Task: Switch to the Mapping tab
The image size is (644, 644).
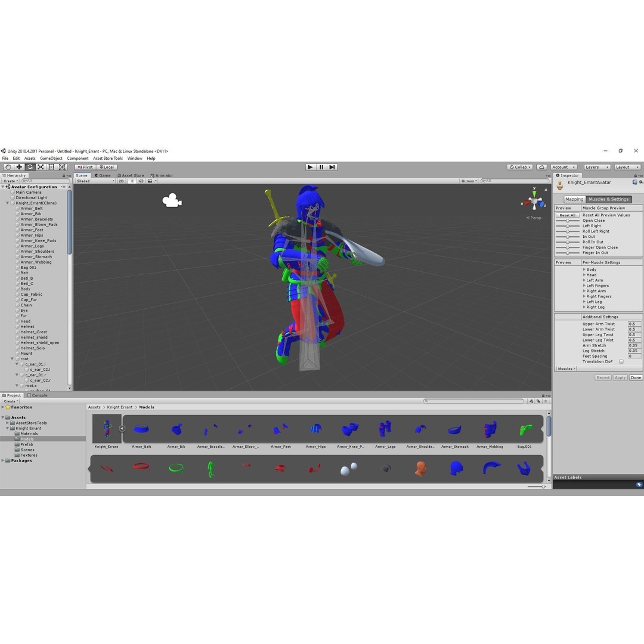Action: coord(574,199)
